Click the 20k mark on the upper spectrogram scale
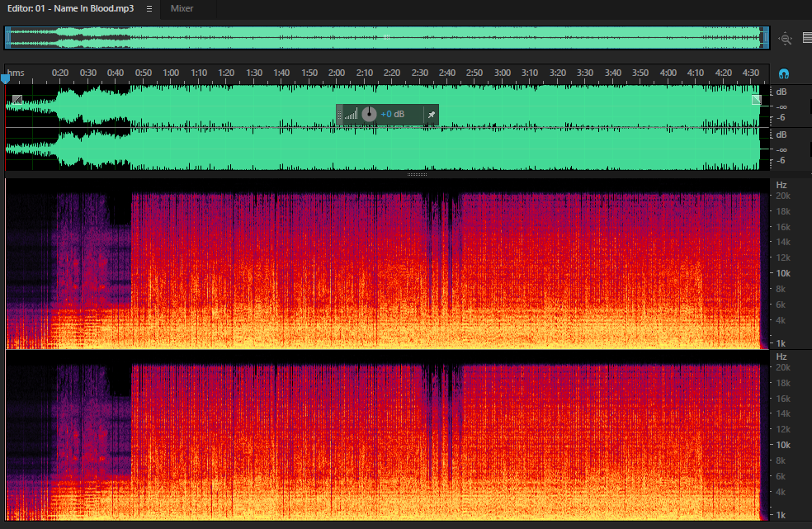The height and width of the screenshot is (529, 812). point(783,196)
